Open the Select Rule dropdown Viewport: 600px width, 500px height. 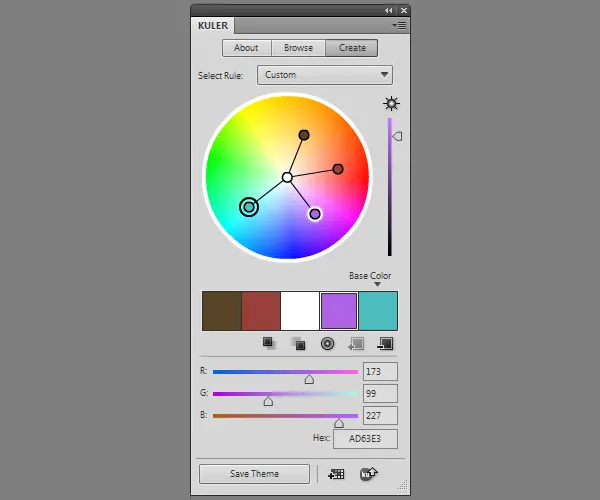coord(325,75)
